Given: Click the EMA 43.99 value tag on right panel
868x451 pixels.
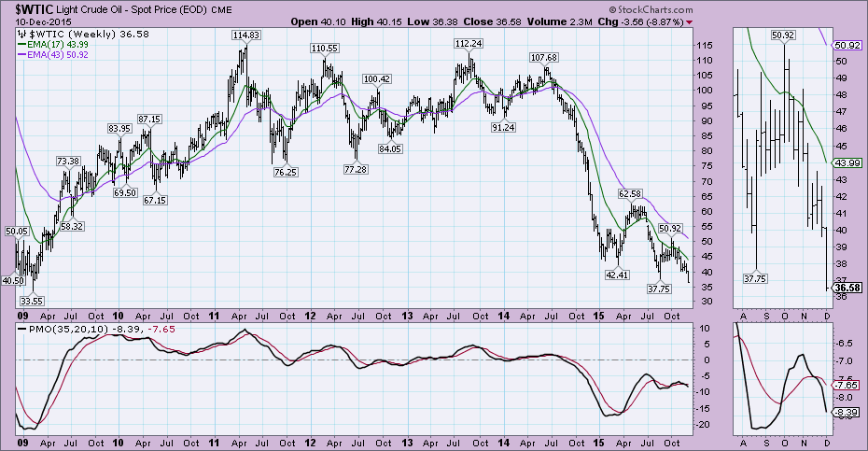Looking at the screenshot, I should click(847, 162).
